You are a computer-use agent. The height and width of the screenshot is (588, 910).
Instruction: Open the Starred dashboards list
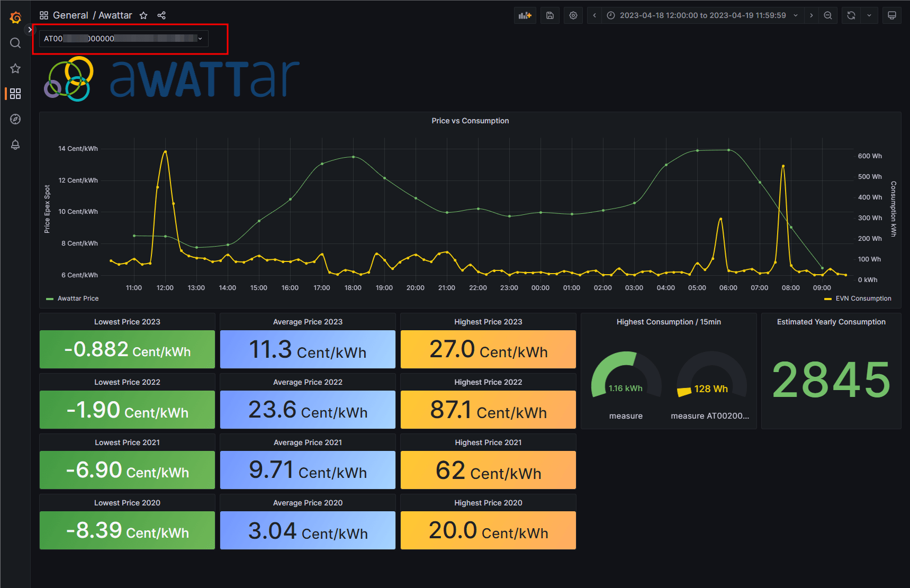click(x=15, y=68)
